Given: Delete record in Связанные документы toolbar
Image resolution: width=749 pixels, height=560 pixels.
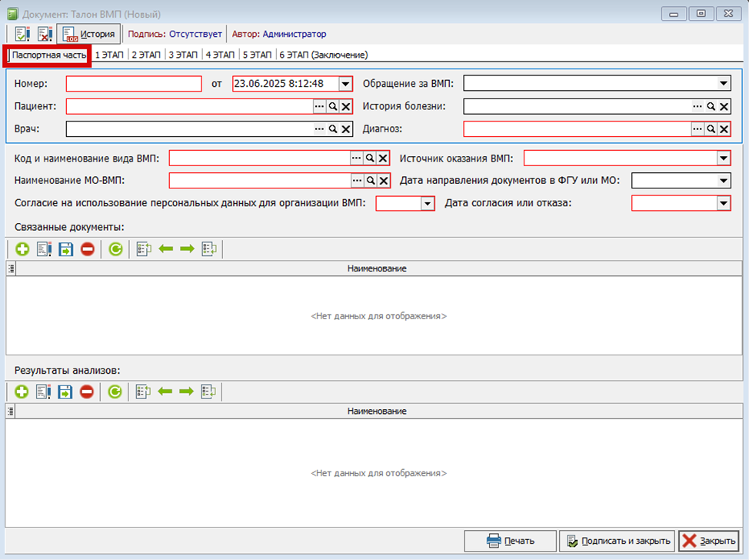Looking at the screenshot, I should (x=88, y=249).
